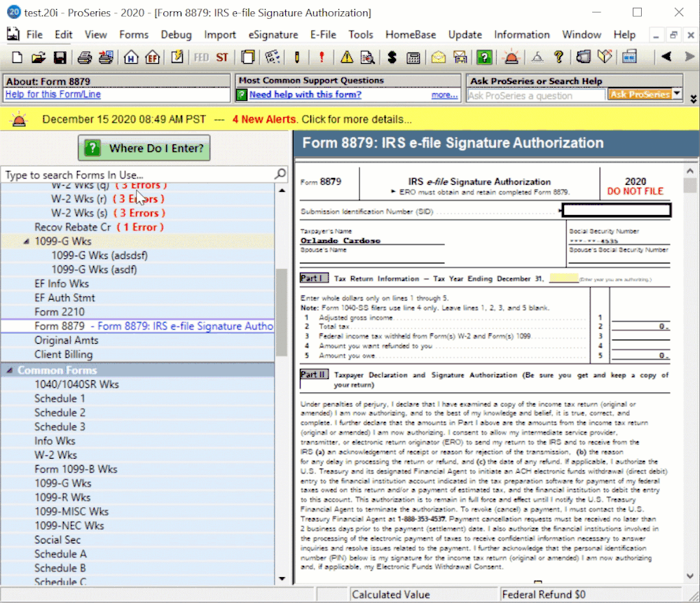Click the red exclamation mark toolbar icon

click(x=322, y=57)
